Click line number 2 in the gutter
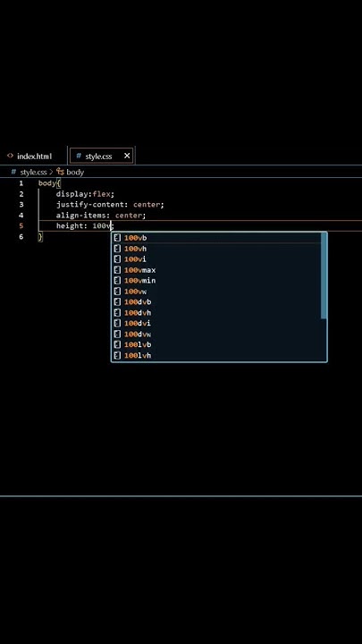 point(21,194)
